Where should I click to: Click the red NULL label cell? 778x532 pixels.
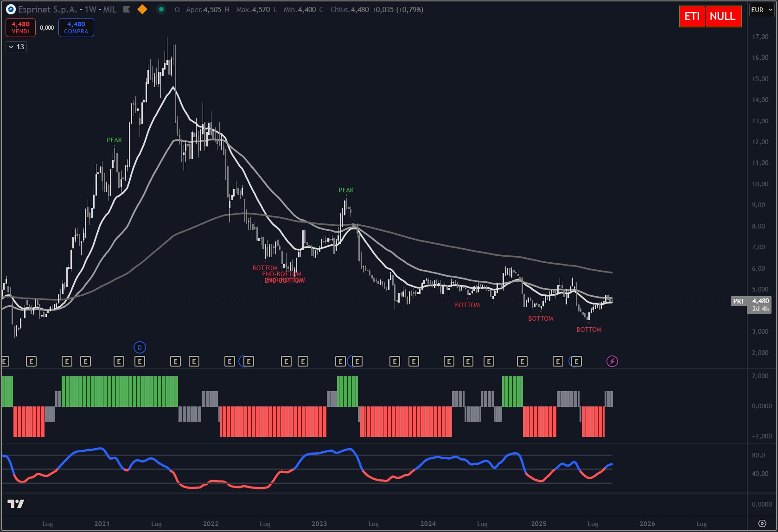[723, 16]
